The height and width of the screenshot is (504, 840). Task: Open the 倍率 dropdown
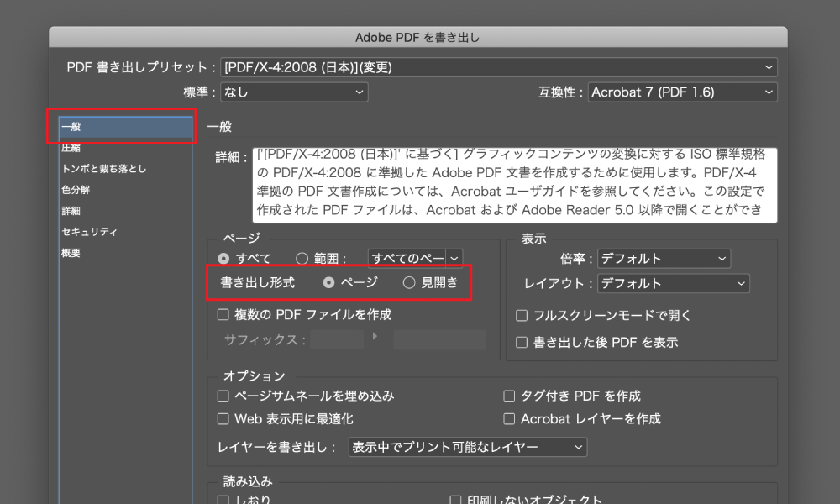click(664, 259)
